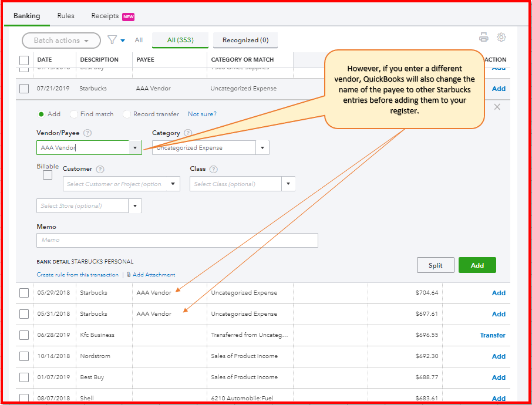Check the Nordstrom row checkbox
Screen dimensions: 532x405
click(x=24, y=356)
